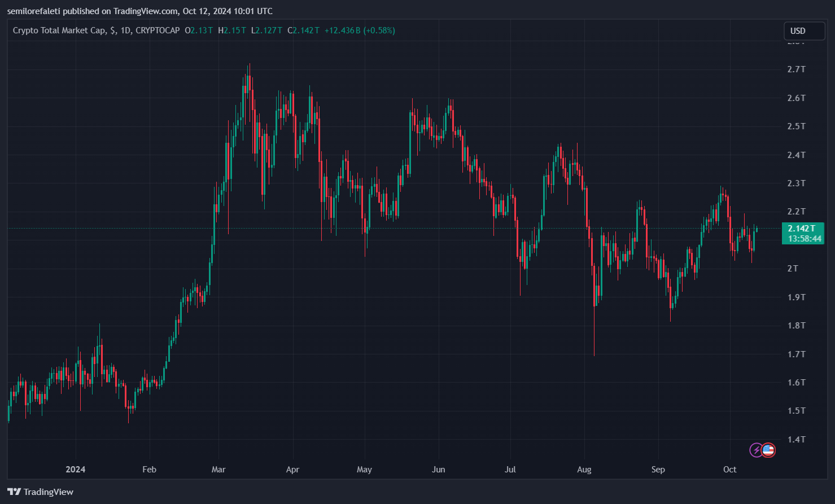This screenshot has width=835, height=504.
Task: Click the 2.2T price axis label
Action: tap(796, 211)
